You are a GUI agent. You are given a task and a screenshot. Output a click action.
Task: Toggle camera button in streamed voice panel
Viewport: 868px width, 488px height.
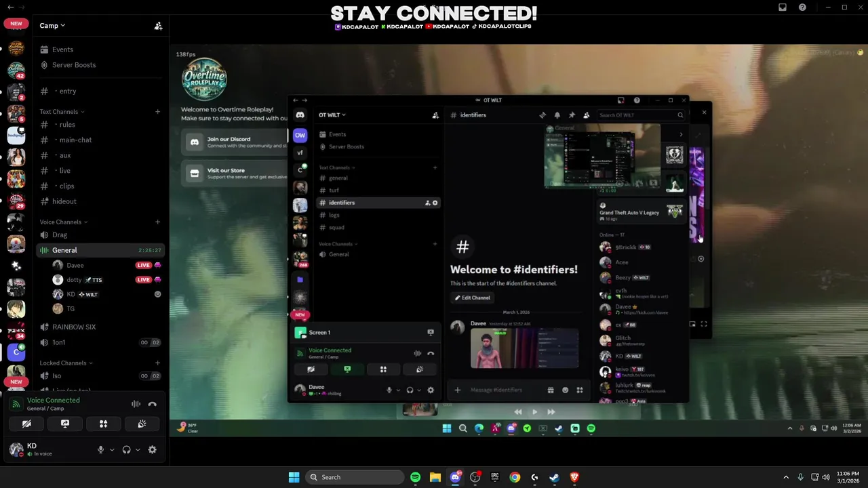(x=311, y=369)
